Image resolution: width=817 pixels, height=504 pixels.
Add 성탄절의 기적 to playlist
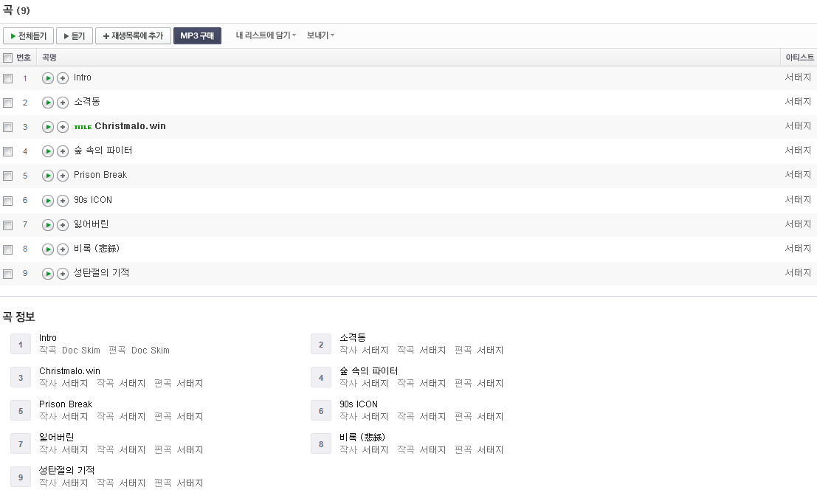pyautogui.click(x=63, y=274)
